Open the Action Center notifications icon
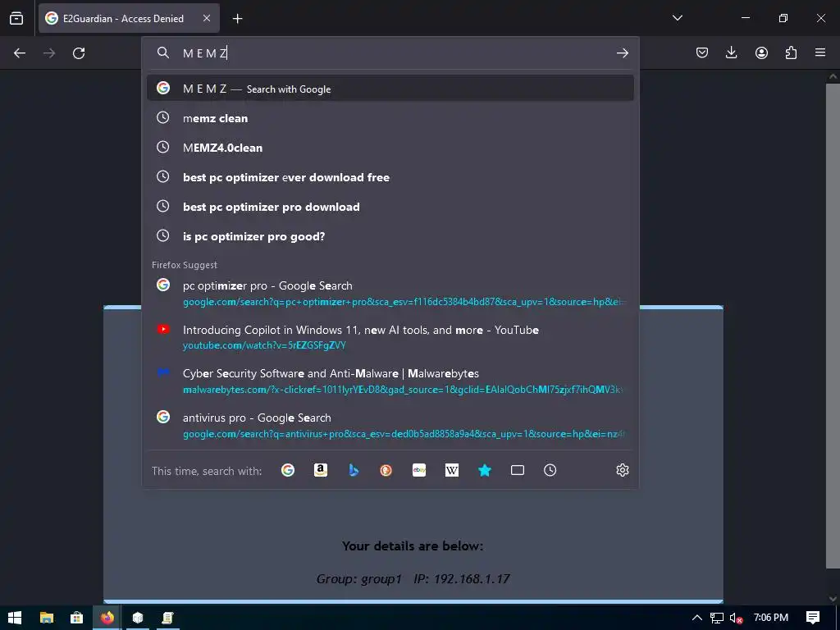840x630 pixels. pos(813,618)
